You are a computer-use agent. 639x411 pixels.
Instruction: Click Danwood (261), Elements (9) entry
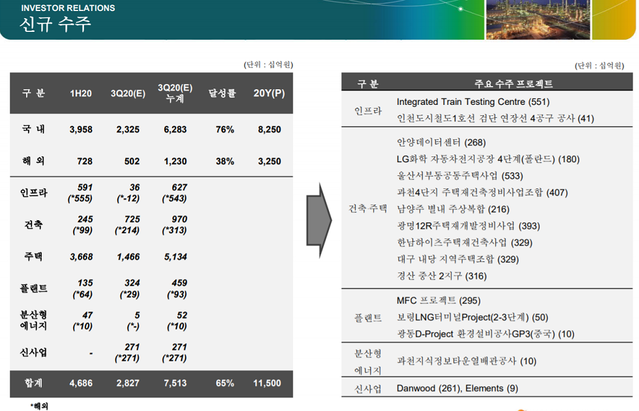pos(457,388)
